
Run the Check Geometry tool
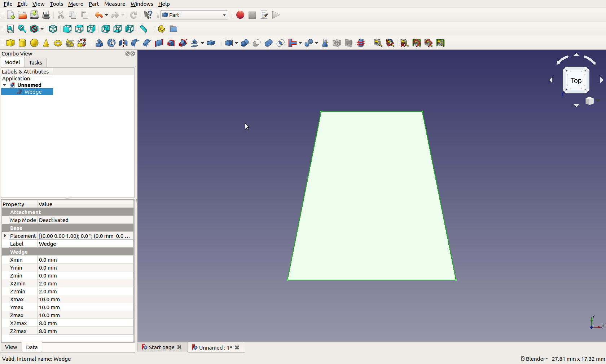click(325, 43)
